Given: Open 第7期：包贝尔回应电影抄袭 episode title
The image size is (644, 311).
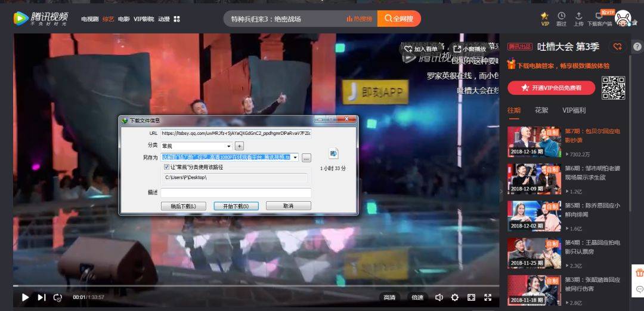Looking at the screenshot, I should [592, 136].
